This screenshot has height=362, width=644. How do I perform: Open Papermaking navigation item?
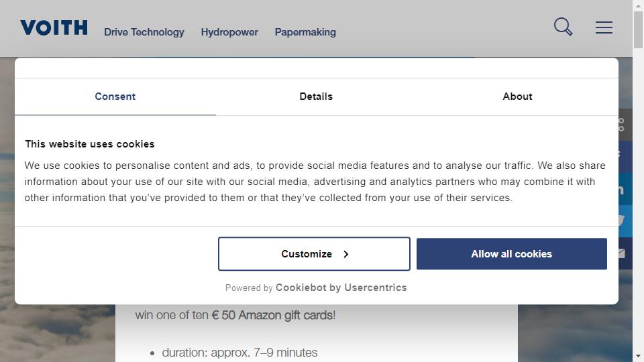pyautogui.click(x=305, y=32)
